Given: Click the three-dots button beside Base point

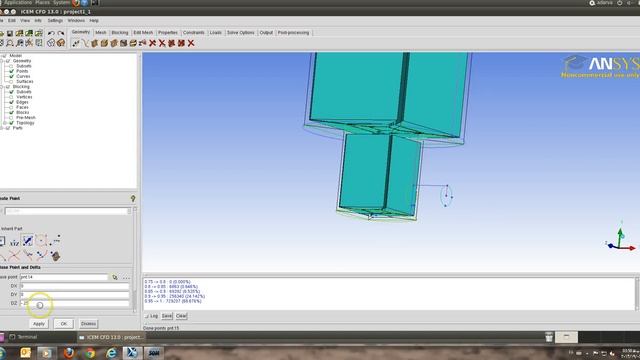Looking at the screenshot, I should pos(126,278).
